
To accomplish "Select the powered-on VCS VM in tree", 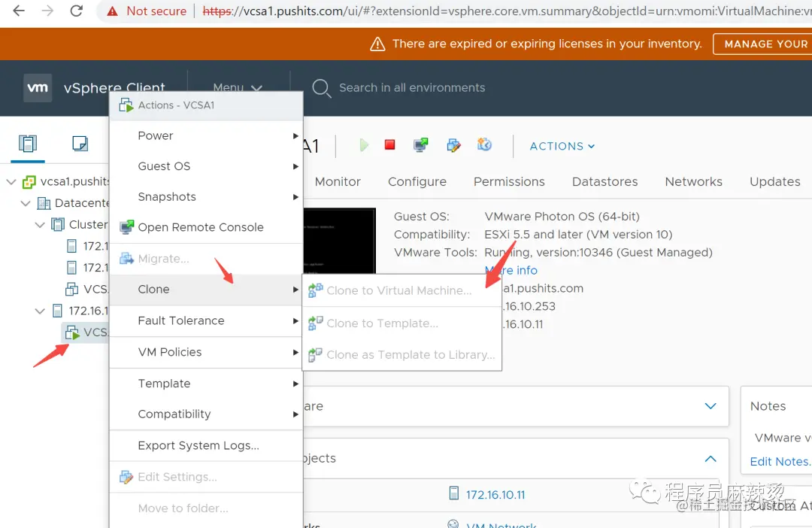I will pos(86,332).
